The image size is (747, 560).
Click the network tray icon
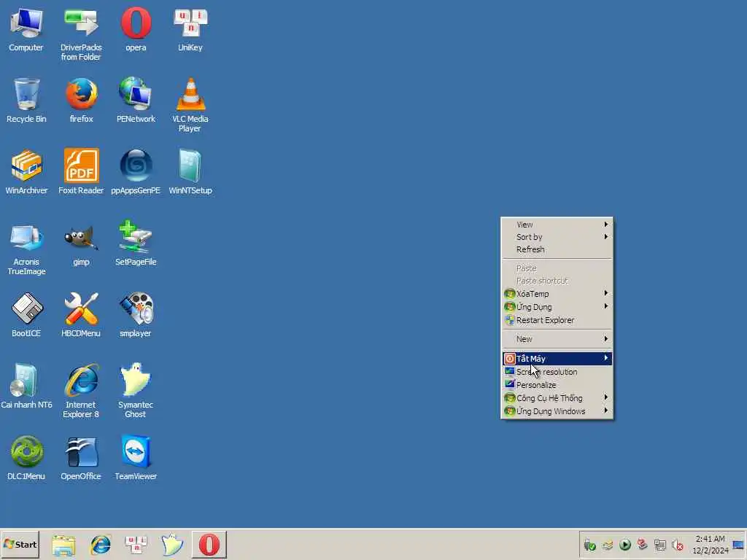pyautogui.click(x=660, y=545)
